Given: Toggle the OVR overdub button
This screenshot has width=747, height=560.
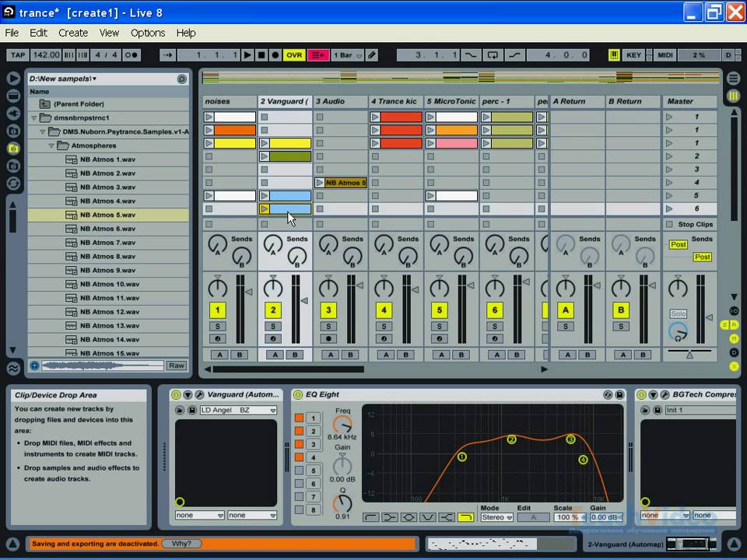Looking at the screenshot, I should (x=294, y=55).
